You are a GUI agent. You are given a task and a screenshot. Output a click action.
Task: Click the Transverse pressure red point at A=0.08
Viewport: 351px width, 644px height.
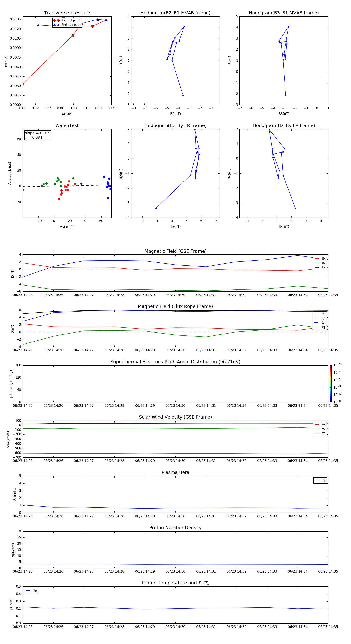coord(73,36)
